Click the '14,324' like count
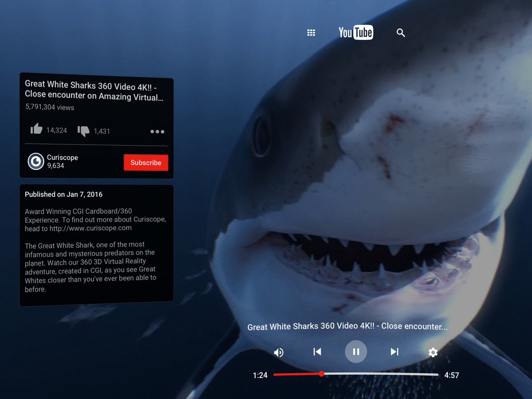532x399 pixels. coord(57,130)
